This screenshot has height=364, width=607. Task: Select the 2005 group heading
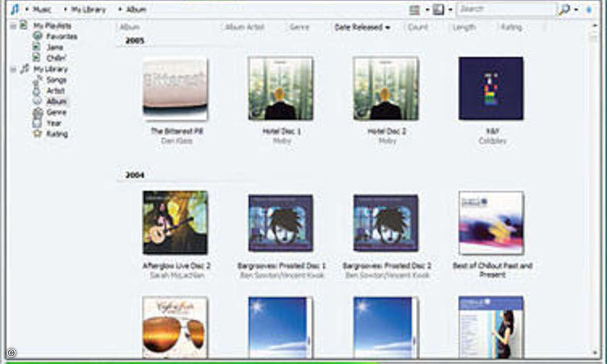point(135,41)
